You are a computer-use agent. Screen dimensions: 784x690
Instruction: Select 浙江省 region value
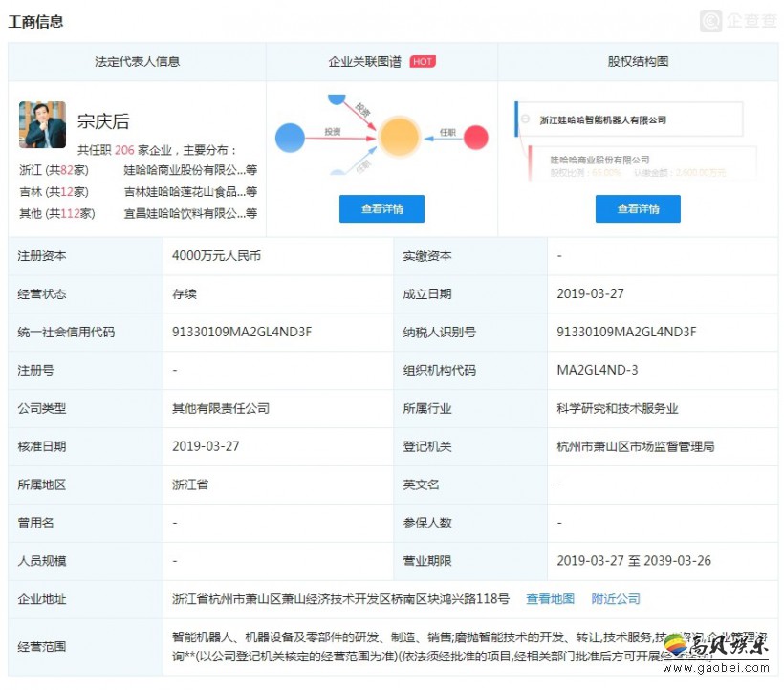tap(190, 485)
